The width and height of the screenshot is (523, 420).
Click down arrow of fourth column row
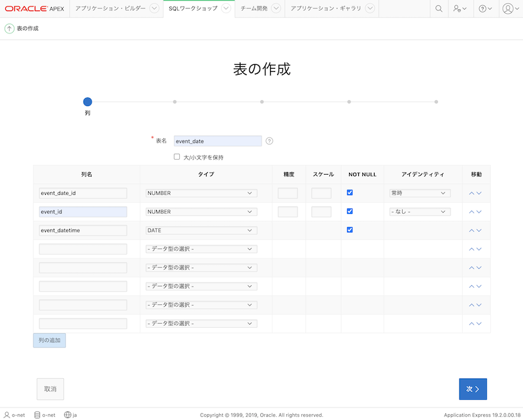point(479,249)
